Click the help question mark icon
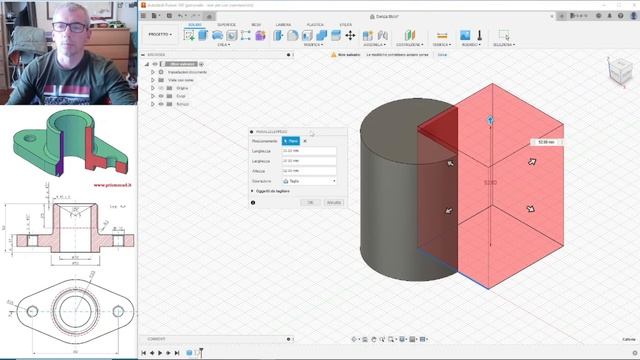 [x=620, y=16]
